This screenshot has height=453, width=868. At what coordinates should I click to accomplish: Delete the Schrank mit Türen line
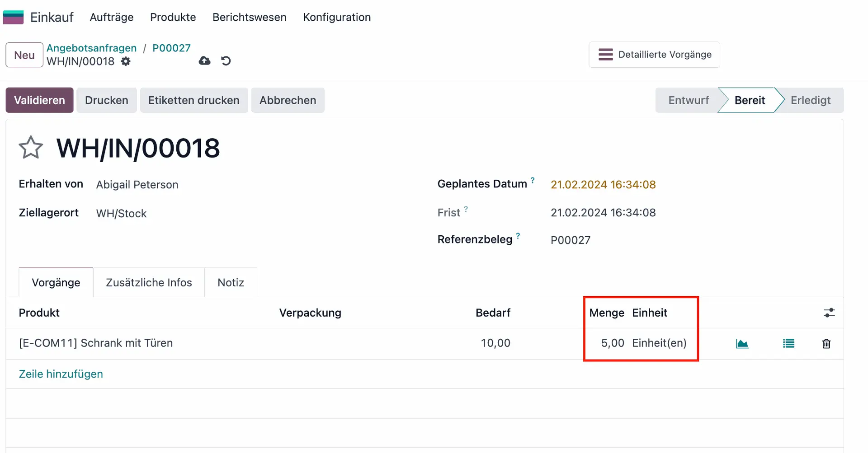tap(826, 344)
